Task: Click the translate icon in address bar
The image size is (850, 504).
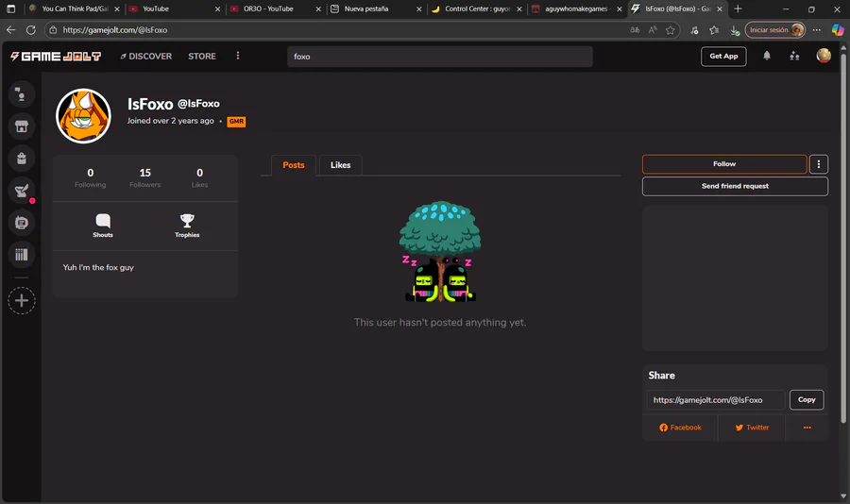Action: [635, 30]
